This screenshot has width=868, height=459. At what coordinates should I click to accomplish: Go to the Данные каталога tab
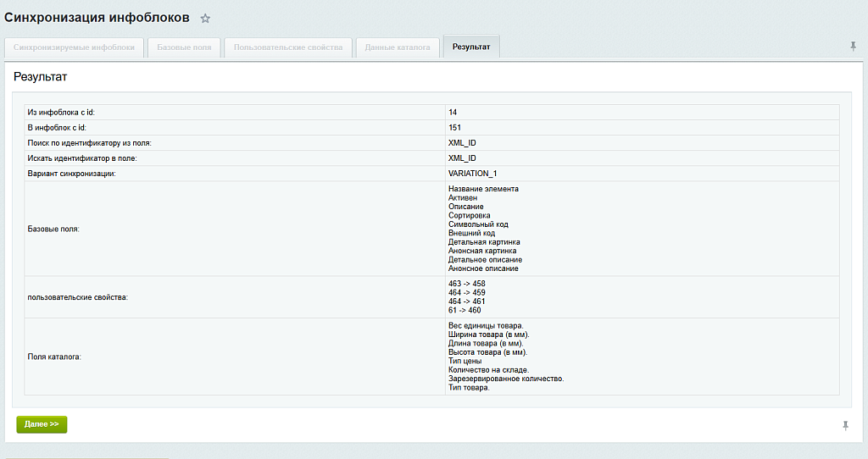[398, 47]
